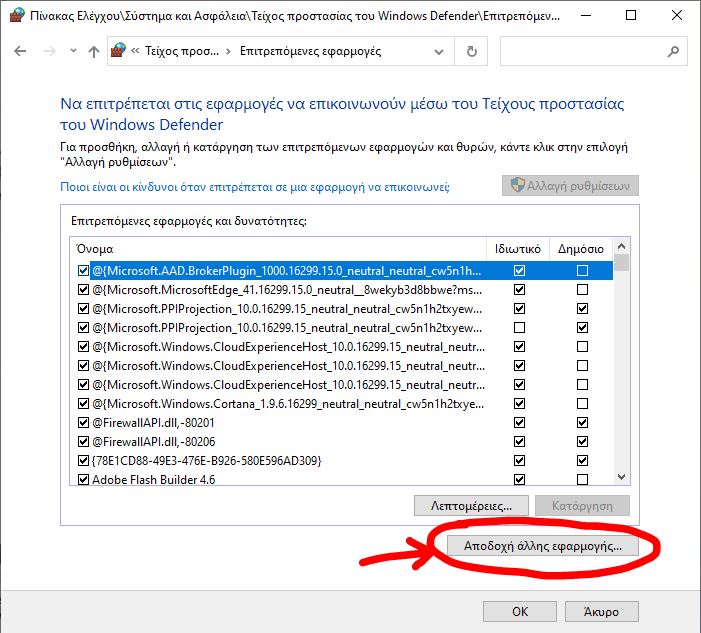Expand the address bar history dropdown
This screenshot has width=701, height=633.
[x=439, y=52]
